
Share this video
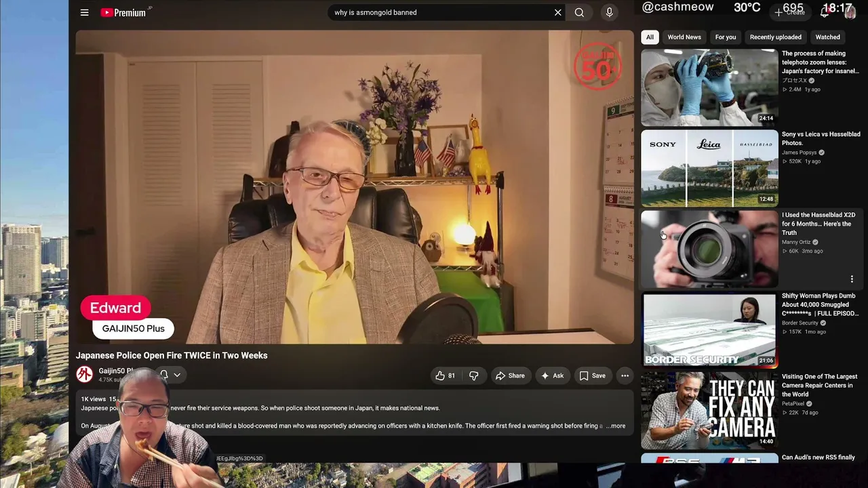click(x=510, y=375)
